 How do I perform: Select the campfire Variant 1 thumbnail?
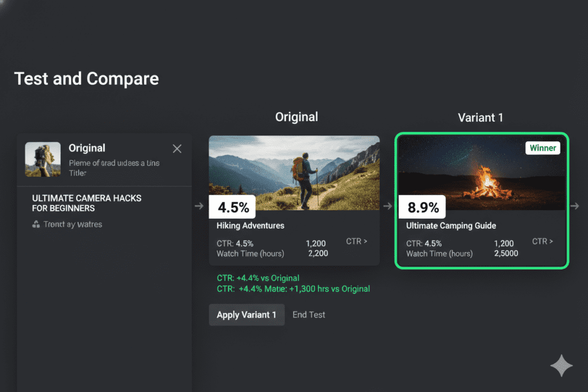tap(482, 173)
